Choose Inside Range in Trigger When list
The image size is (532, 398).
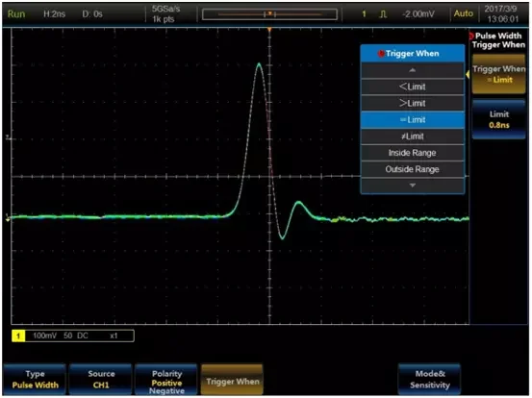[x=413, y=153]
